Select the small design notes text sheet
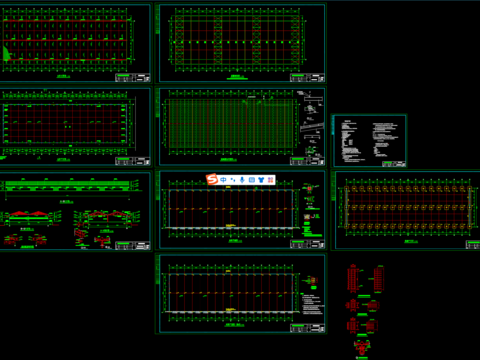This screenshot has height=360, width=480. pyautogui.click(x=370, y=141)
